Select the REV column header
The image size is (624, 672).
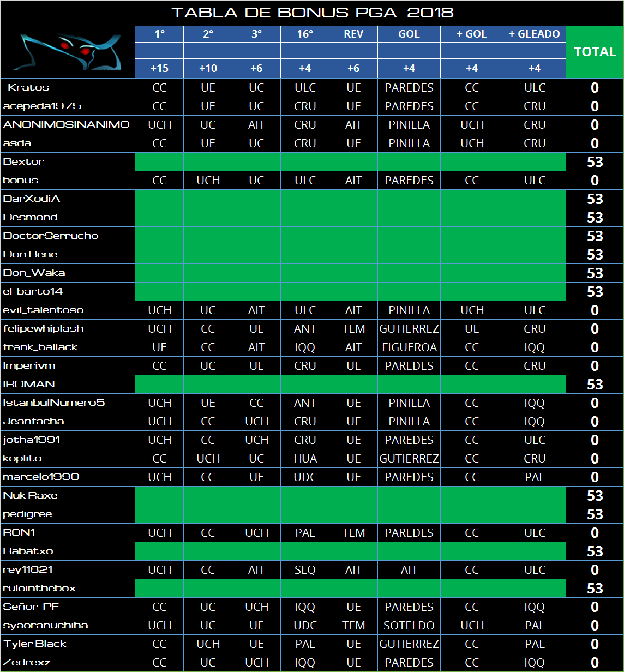click(x=353, y=34)
